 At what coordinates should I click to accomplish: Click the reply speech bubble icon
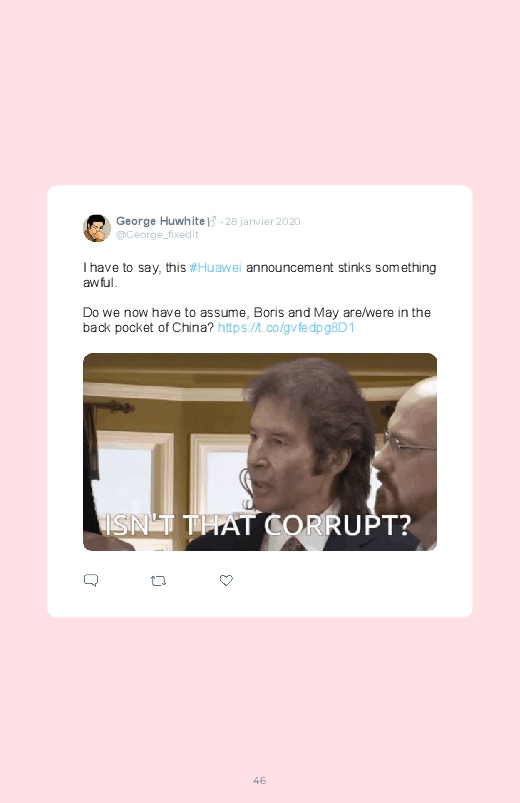coord(91,580)
